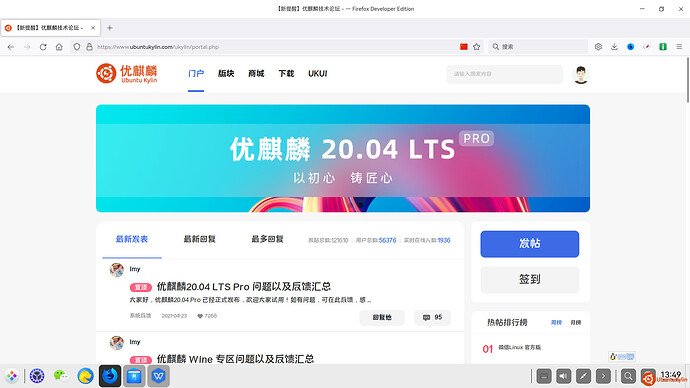The height and width of the screenshot is (388, 690).
Task: Reload the current page
Action: (43, 47)
